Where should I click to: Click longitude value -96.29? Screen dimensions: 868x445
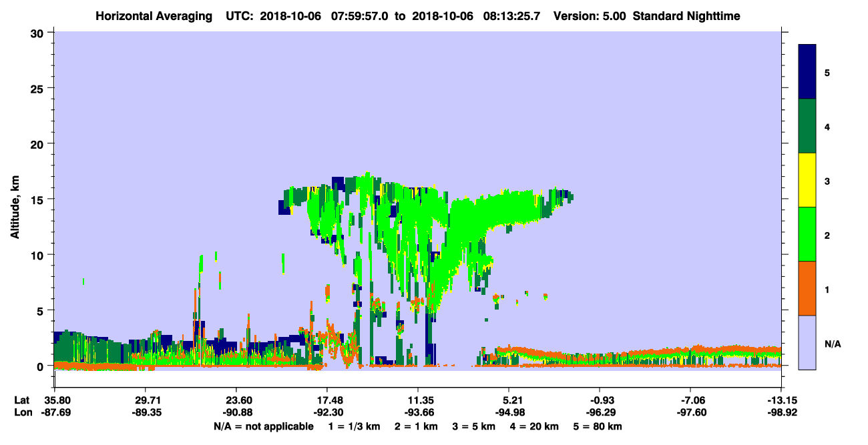tap(600, 413)
